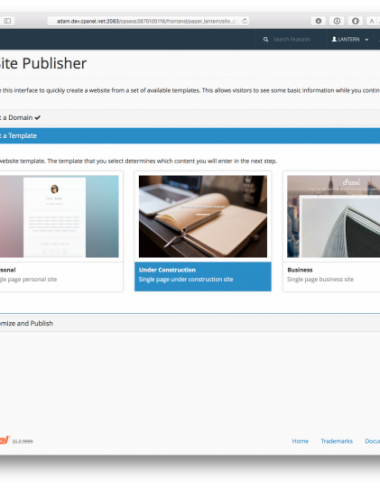The height and width of the screenshot is (488, 380).
Task: Toggle the Safari sidebar button
Action: pos(7,21)
